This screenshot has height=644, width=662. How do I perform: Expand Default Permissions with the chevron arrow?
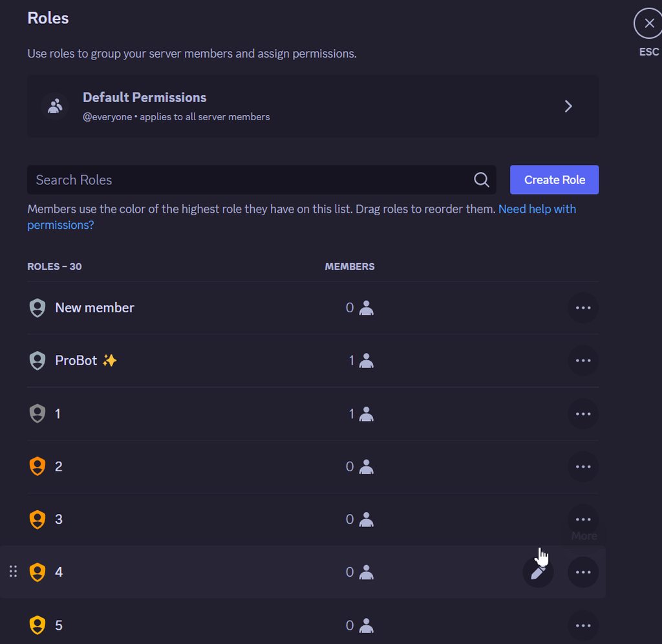(x=568, y=106)
